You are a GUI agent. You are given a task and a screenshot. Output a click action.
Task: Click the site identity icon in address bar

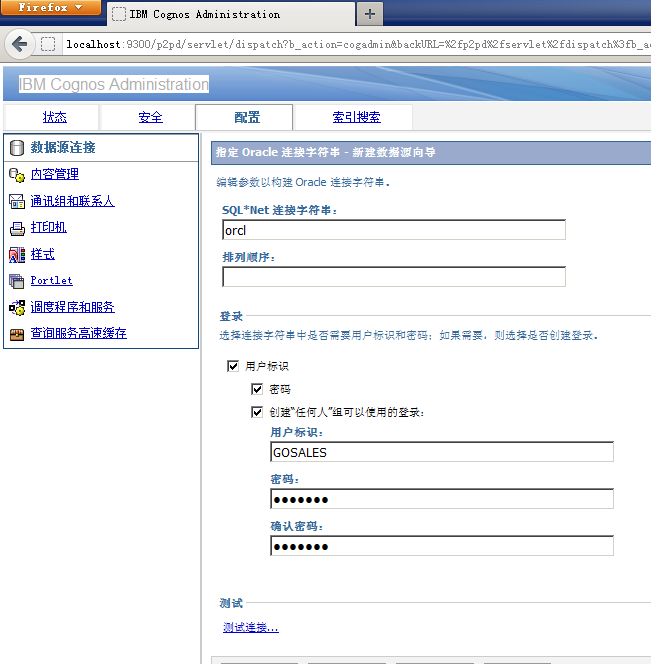coord(48,44)
